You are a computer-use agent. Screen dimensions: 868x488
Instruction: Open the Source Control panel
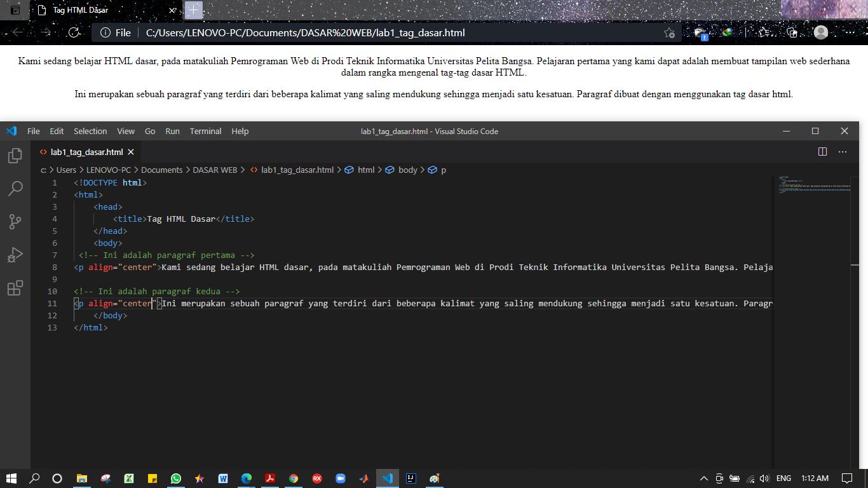15,221
